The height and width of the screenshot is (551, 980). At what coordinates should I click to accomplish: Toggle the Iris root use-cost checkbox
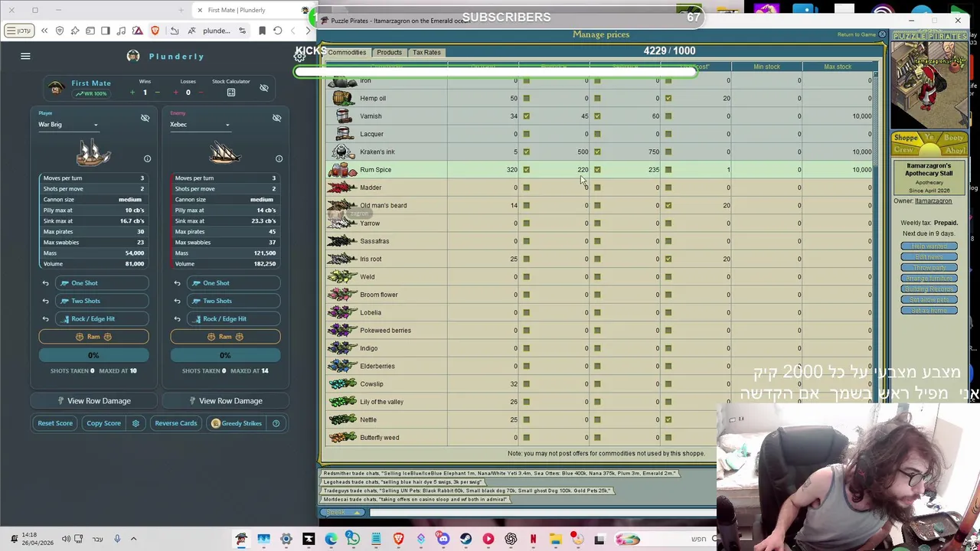click(668, 259)
